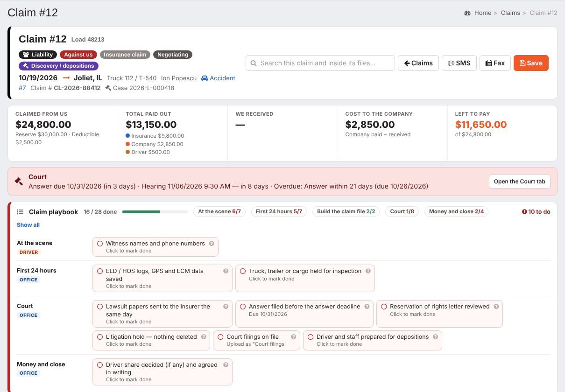Click the back to Claims button
565x392 pixels.
[x=418, y=63]
